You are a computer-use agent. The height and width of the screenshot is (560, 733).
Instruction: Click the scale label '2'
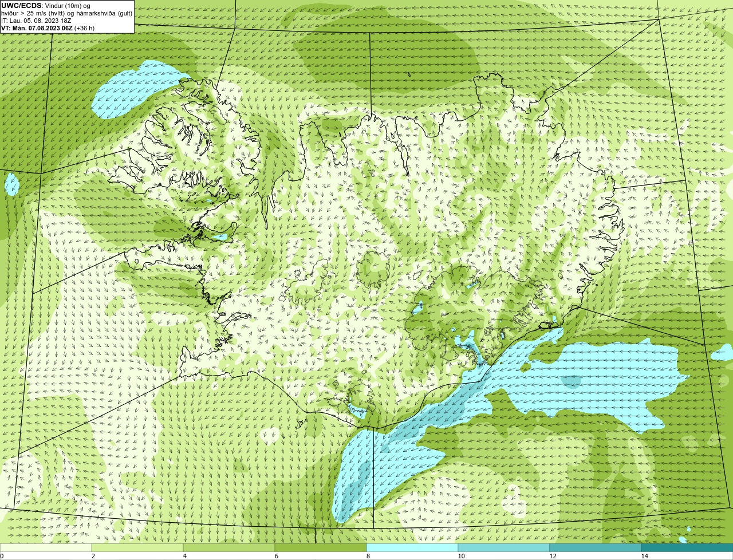[x=93, y=556]
